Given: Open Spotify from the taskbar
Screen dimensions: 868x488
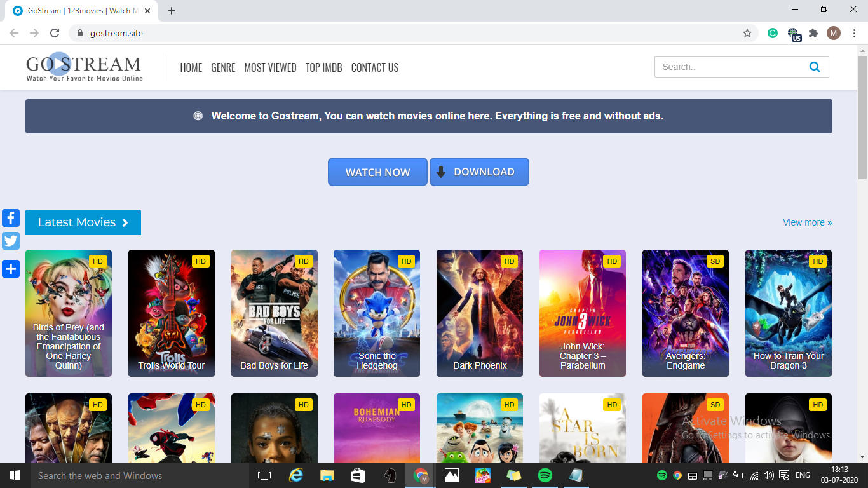Looking at the screenshot, I should coord(545,475).
